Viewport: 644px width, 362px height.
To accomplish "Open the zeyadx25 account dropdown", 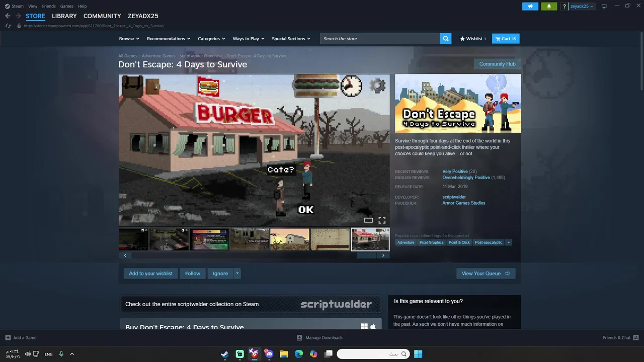I will [582, 6].
